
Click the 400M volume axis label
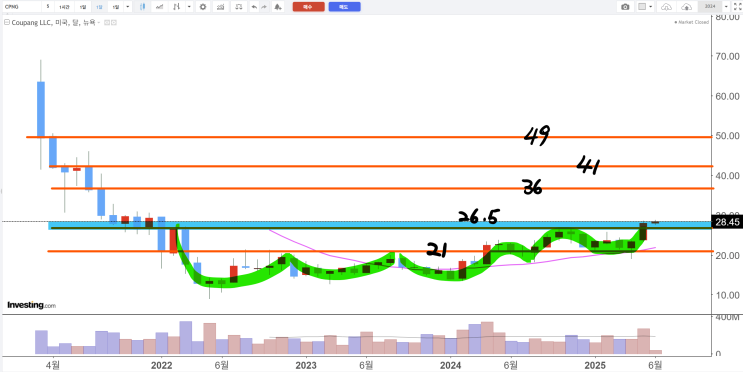726,317
